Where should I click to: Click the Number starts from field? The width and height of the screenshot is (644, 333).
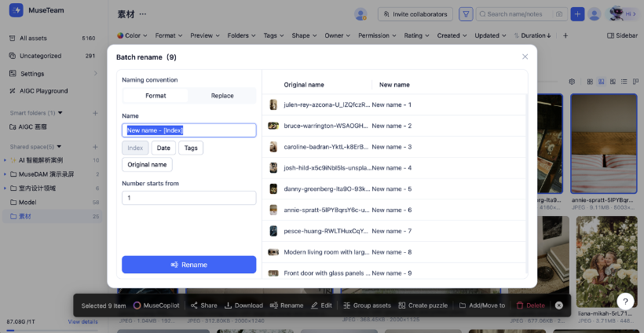[188, 198]
